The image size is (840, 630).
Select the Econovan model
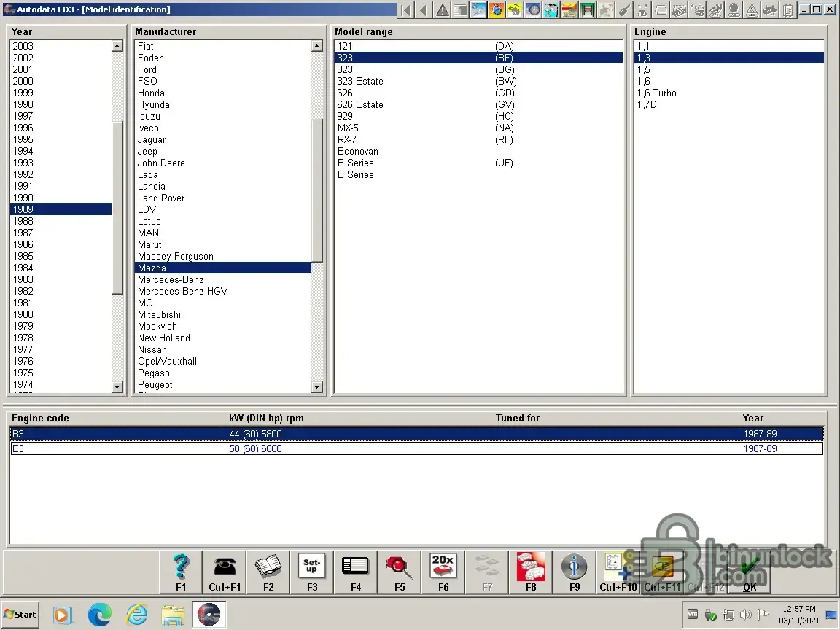(x=478, y=152)
